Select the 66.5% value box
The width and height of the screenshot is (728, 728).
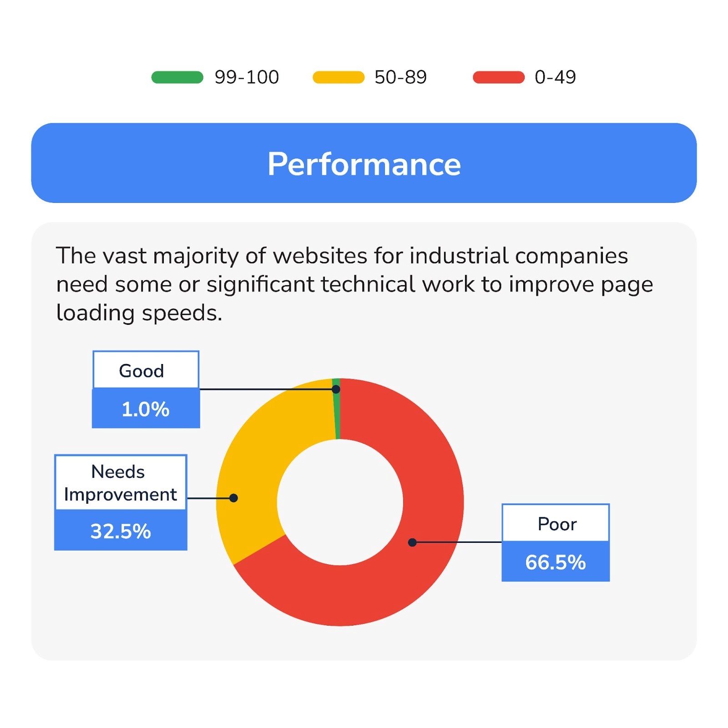556,562
